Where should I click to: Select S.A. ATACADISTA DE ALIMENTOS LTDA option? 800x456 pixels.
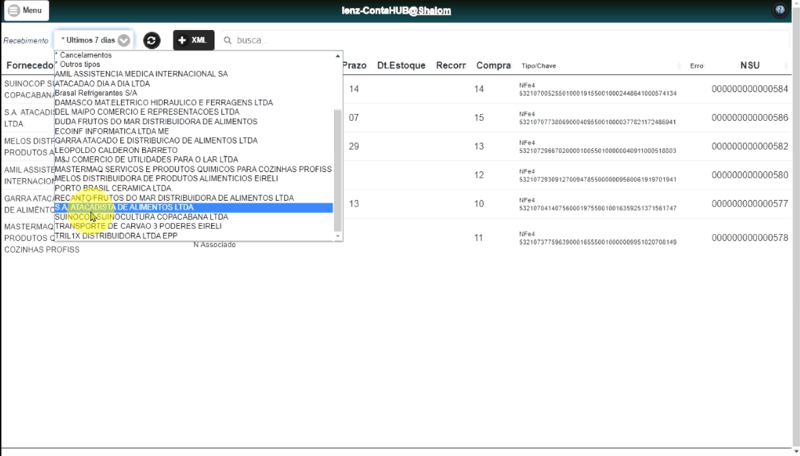click(x=193, y=208)
